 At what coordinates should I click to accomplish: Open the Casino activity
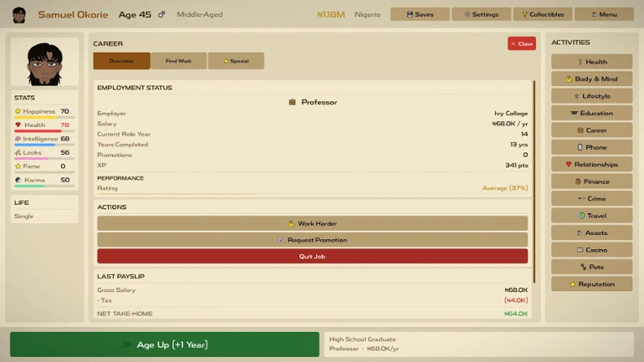(x=592, y=250)
